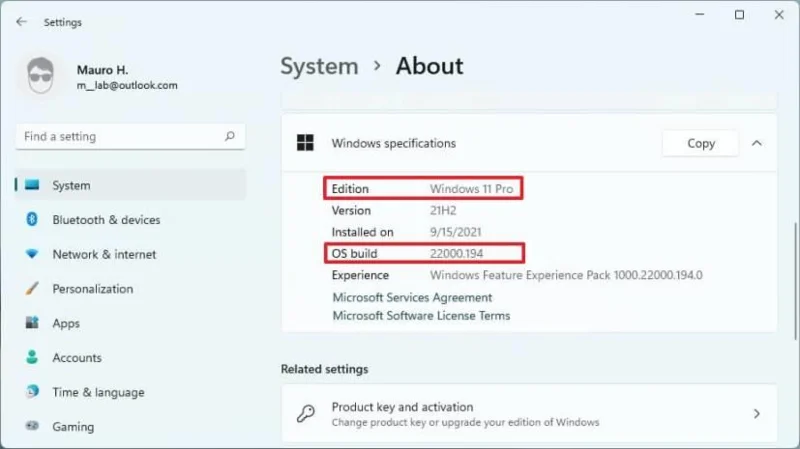
Task: Open the System category label
Action: pyautogui.click(x=71, y=186)
